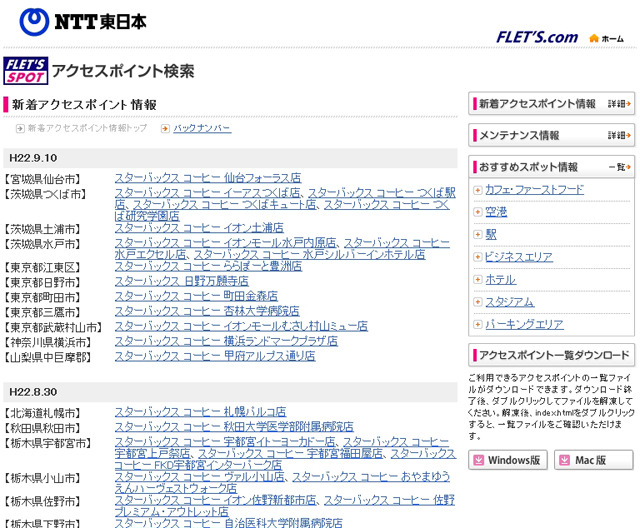Open スターバックス 日野万願寺店 link

point(182,282)
